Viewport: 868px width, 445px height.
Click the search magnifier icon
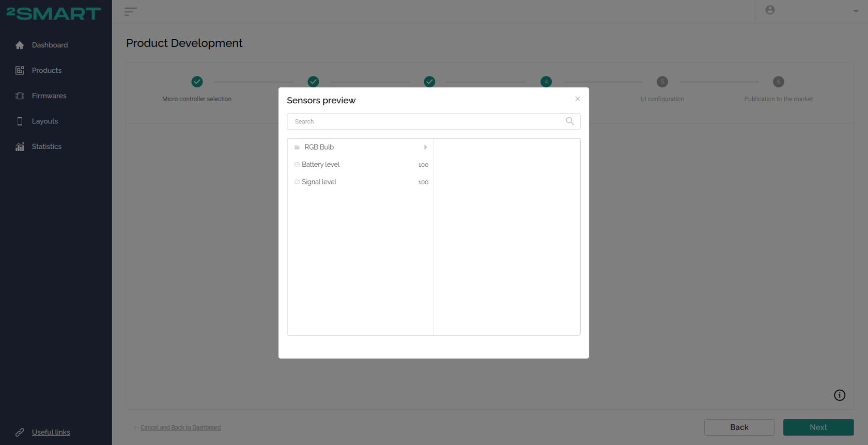tap(570, 121)
